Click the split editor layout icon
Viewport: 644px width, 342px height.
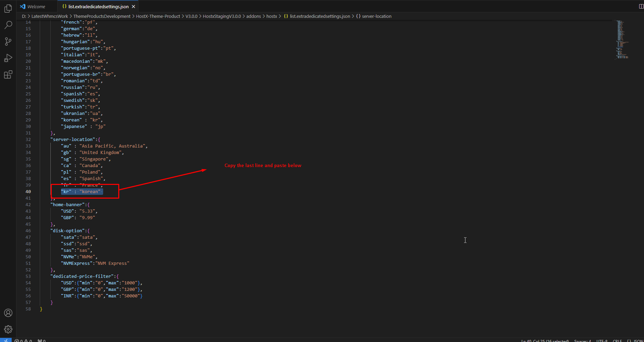coord(641,6)
